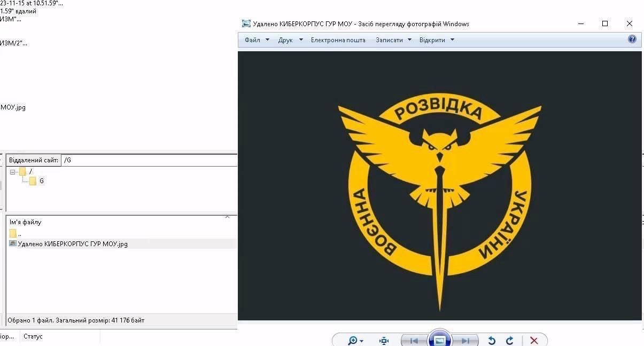This screenshot has height=346, width=644.
Task: Select the G folder in remote tree
Action: pyautogui.click(x=41, y=181)
